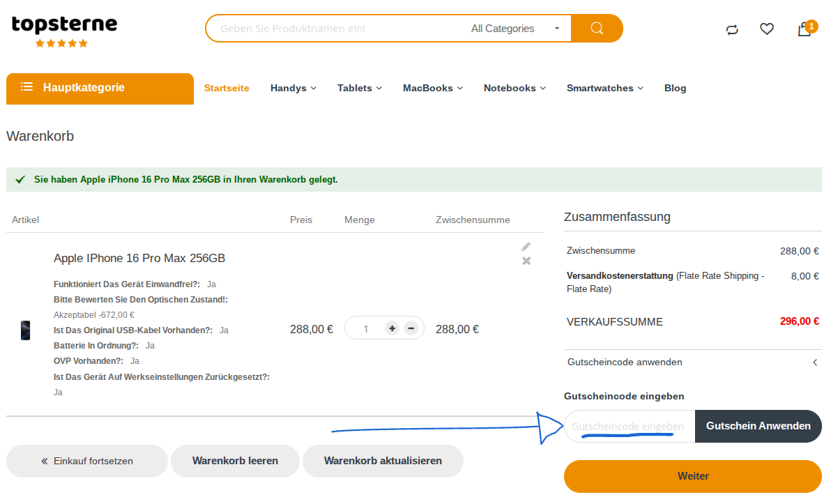Image resolution: width=831 pixels, height=504 pixels.
Task: Click the Warenkorb page heading
Action: click(x=40, y=136)
